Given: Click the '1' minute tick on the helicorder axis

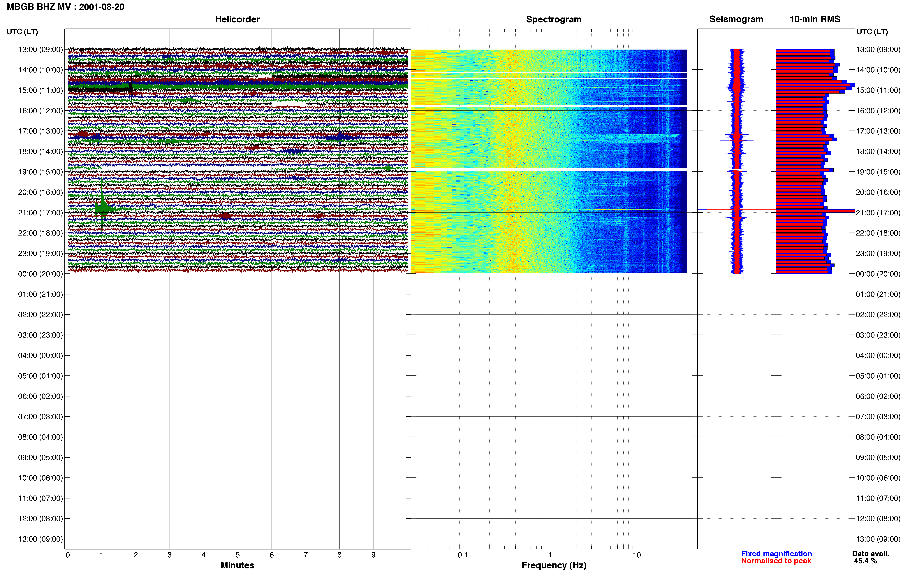Looking at the screenshot, I should (x=102, y=555).
